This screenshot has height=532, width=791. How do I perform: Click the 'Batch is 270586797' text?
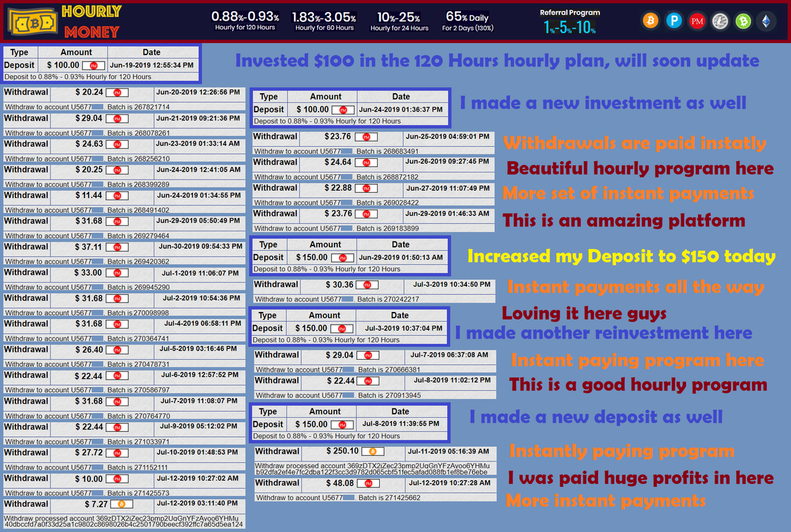click(x=138, y=390)
